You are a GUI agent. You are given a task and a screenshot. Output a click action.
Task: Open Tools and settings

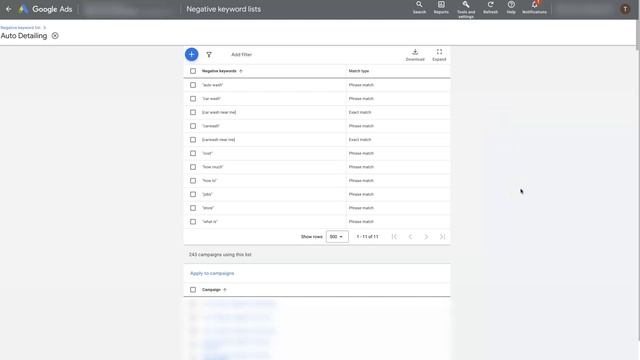tap(466, 9)
